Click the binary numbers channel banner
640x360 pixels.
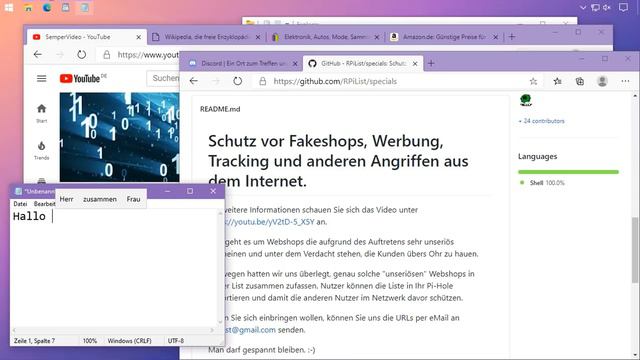pyautogui.click(x=119, y=137)
